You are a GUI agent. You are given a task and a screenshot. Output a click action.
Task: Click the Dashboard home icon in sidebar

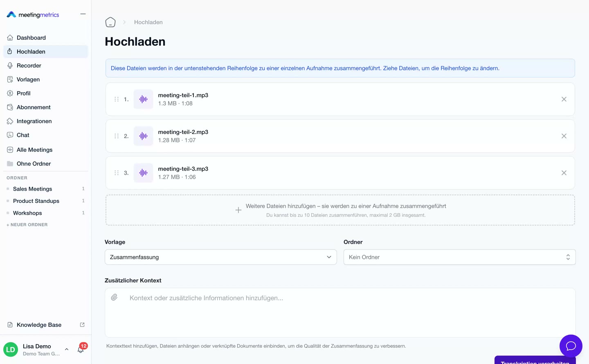point(10,38)
